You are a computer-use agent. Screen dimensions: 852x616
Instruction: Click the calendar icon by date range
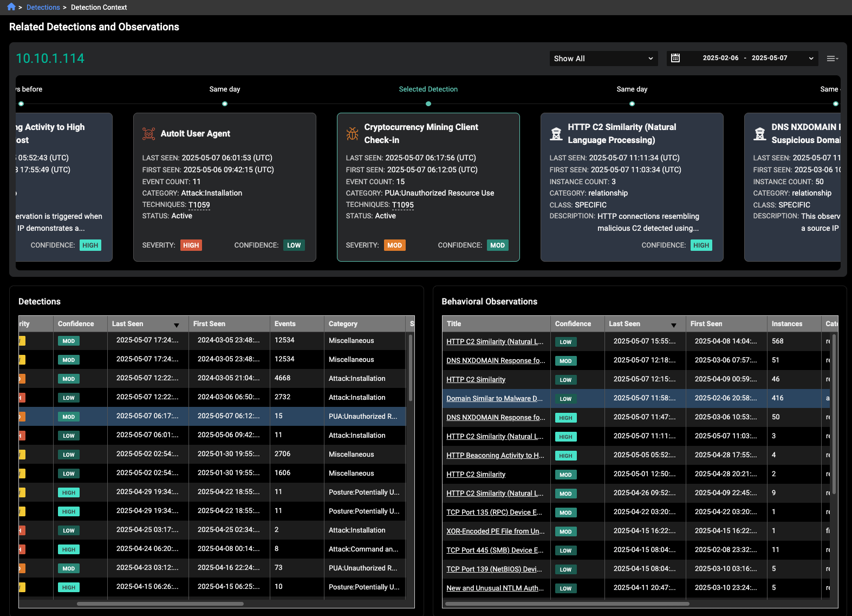[x=675, y=58]
